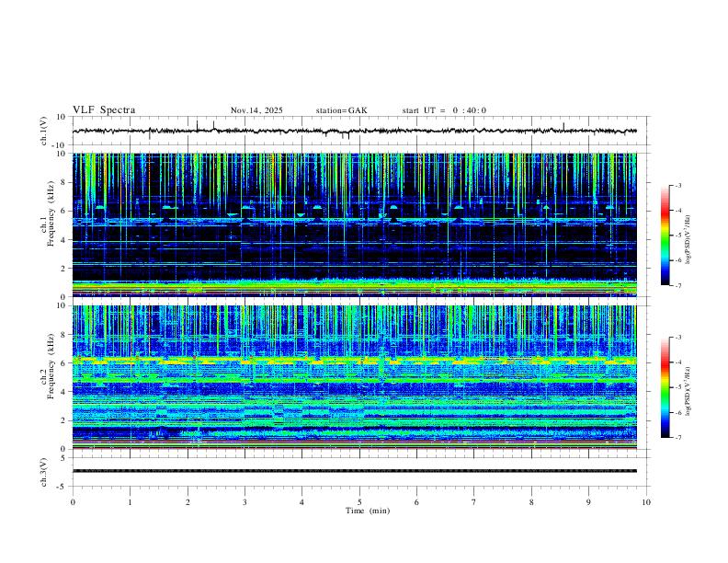Screen dimensions: 728x563
Task: Click the "VLF Spectra" plot title
Action: pyautogui.click(x=104, y=110)
